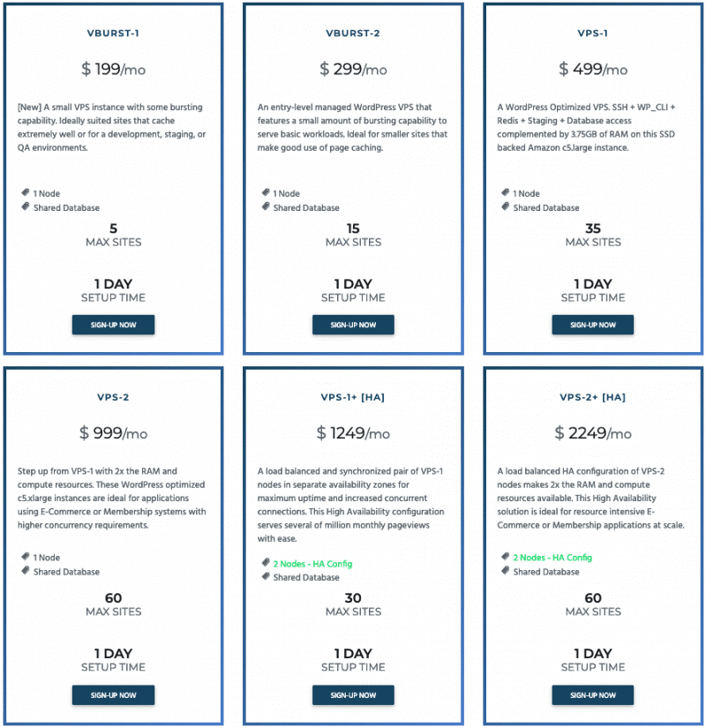
Task: Sign up for the VPS-1+ [HA] plan
Action: (353, 694)
